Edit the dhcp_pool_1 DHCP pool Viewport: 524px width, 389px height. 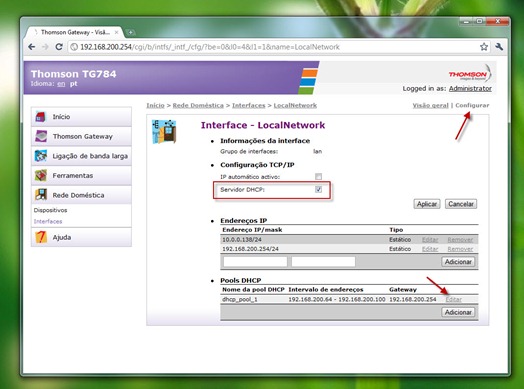point(453,299)
